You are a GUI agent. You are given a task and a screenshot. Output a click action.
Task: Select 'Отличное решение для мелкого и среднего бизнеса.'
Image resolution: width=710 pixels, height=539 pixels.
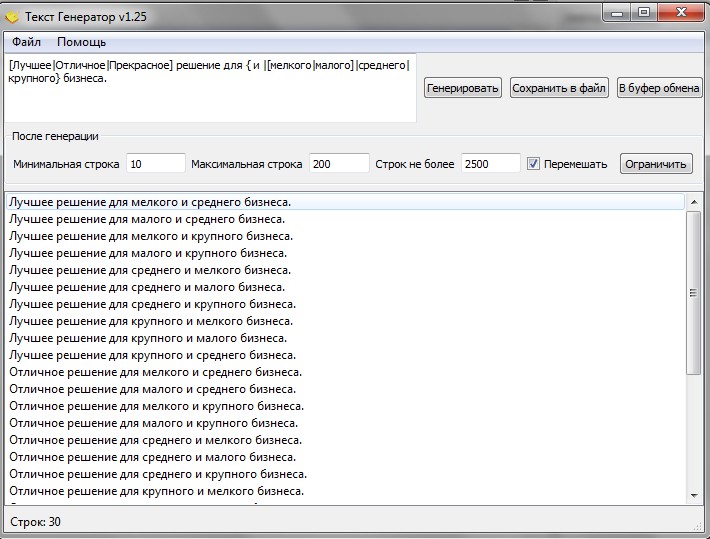point(346,372)
